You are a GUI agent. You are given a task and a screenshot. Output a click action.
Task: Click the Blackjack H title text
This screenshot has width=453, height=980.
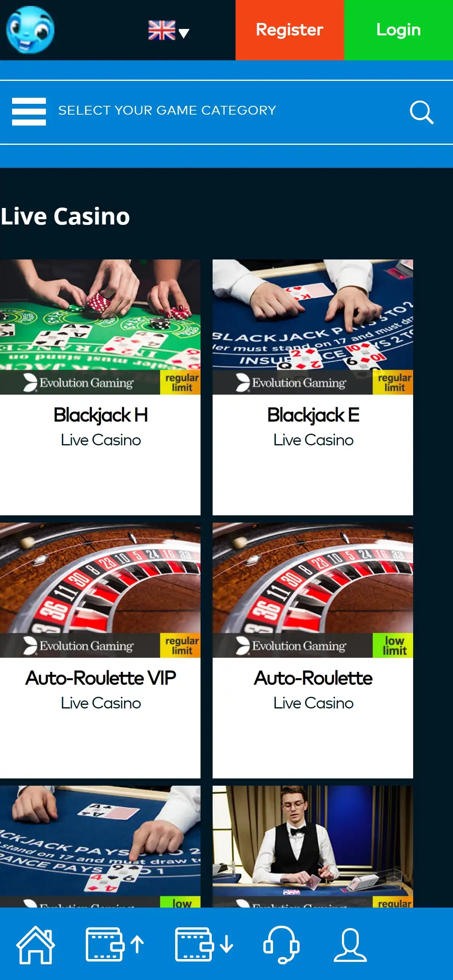coord(101,415)
